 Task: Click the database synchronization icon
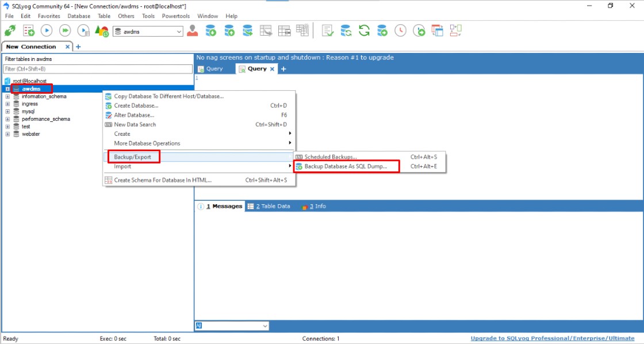pyautogui.click(x=346, y=31)
